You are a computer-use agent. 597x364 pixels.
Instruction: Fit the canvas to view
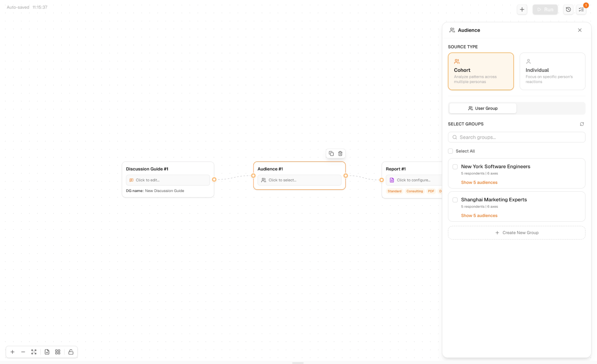click(34, 352)
